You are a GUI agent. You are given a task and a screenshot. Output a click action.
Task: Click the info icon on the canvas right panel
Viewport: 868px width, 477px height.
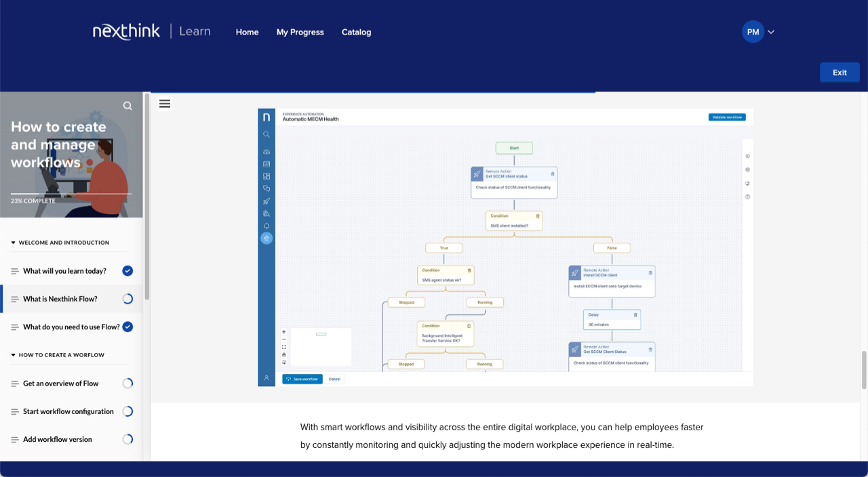(747, 155)
